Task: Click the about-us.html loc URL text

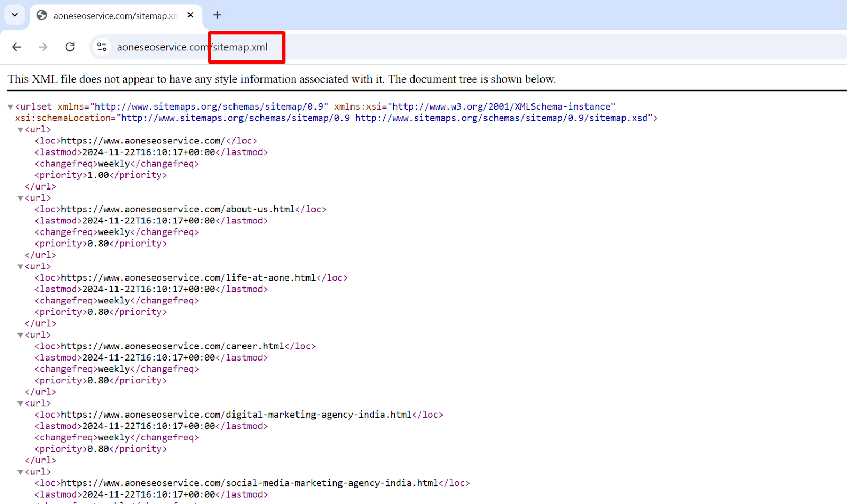Action: 177,210
